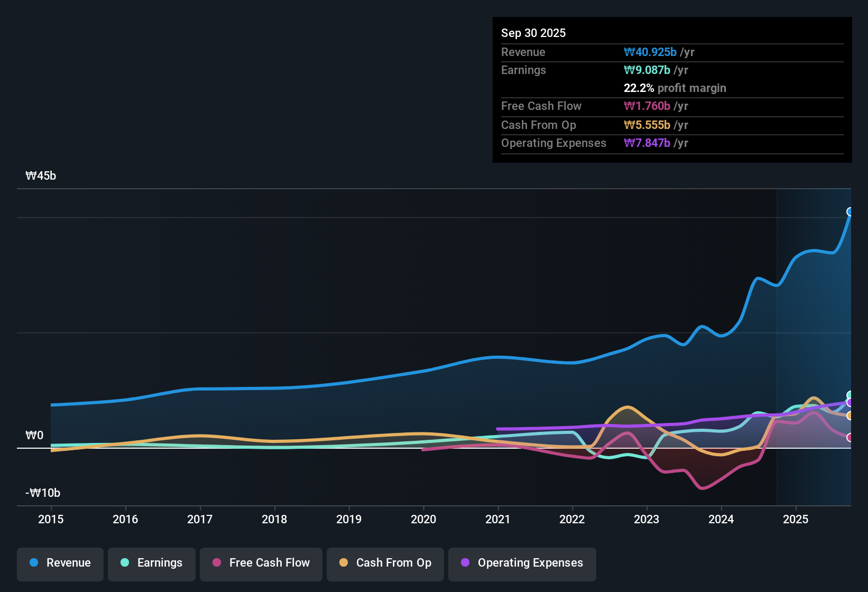The width and height of the screenshot is (868, 592).
Task: Click the Free Cash Flow endpoint circle marker
Action: [850, 437]
